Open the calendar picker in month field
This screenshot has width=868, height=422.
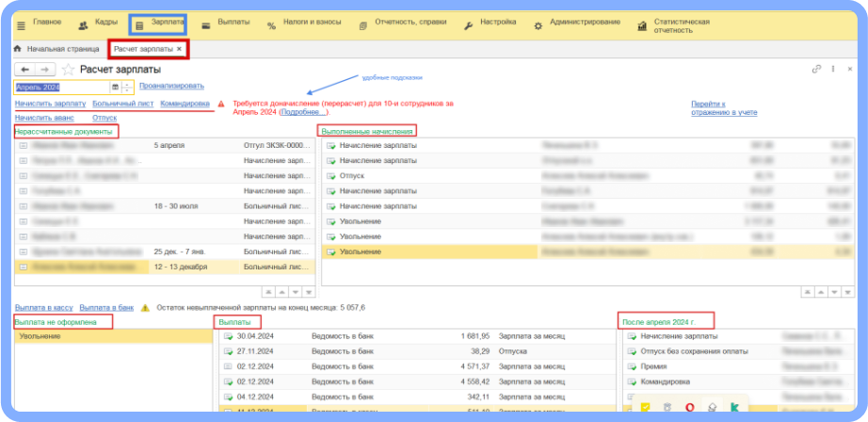coord(116,87)
